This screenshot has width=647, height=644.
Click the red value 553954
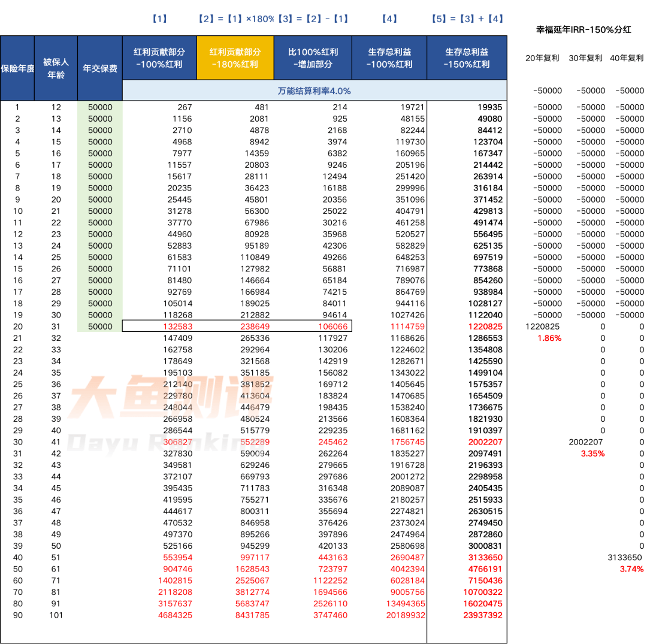coord(178,558)
